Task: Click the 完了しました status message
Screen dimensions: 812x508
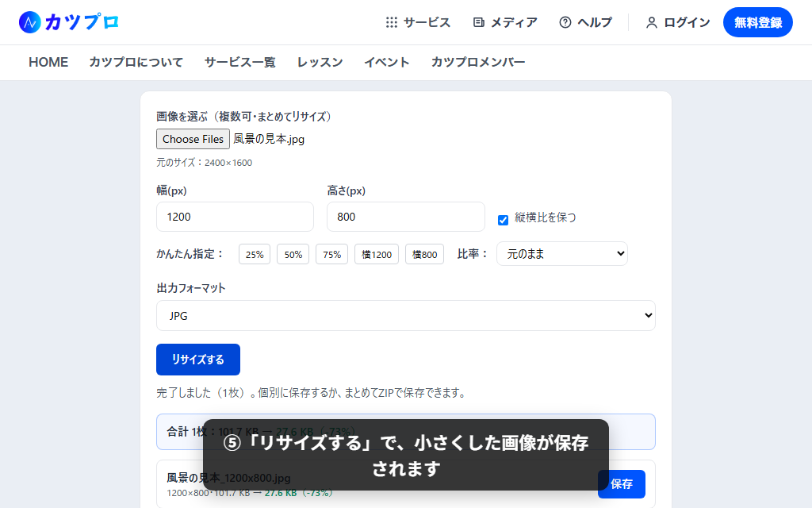Action: tap(311, 393)
